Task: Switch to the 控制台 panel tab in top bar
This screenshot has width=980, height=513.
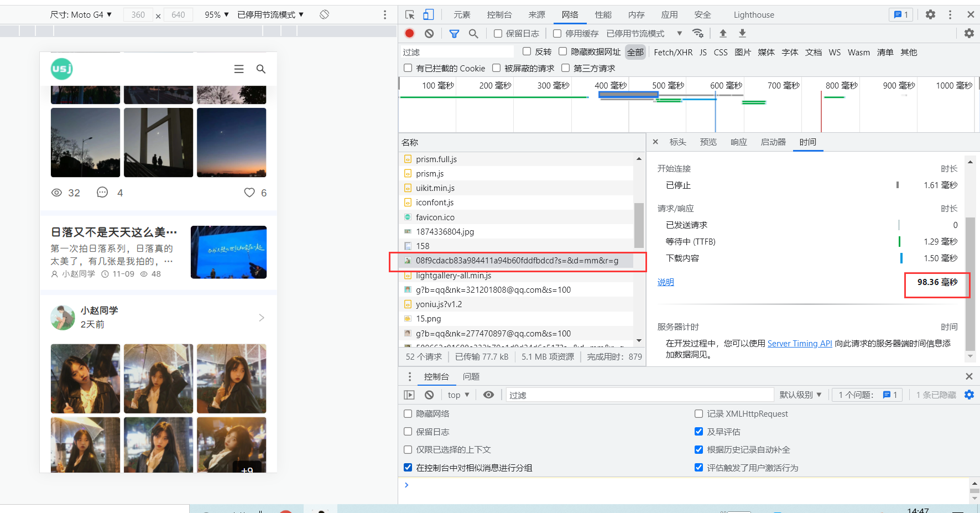Action: (x=499, y=15)
